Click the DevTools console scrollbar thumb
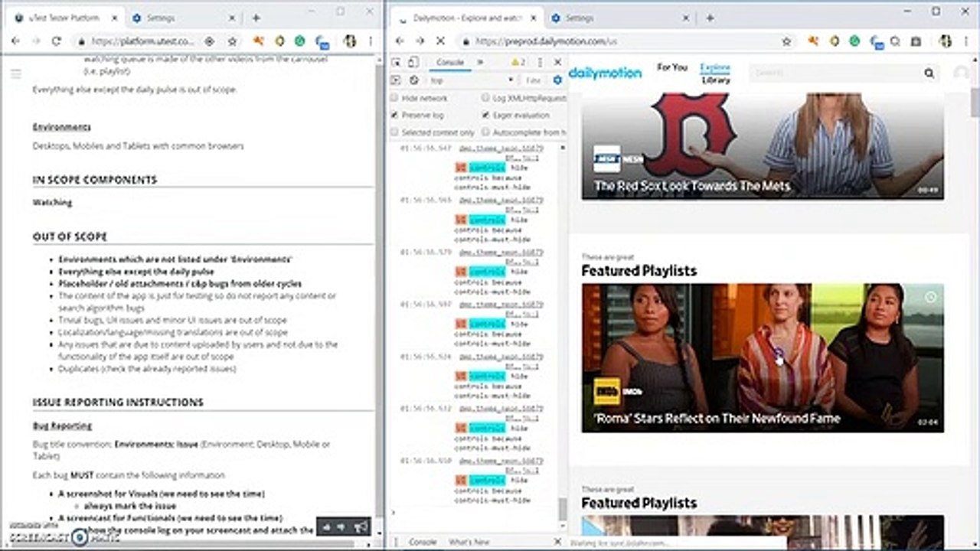The width and height of the screenshot is (980, 551). point(562,508)
